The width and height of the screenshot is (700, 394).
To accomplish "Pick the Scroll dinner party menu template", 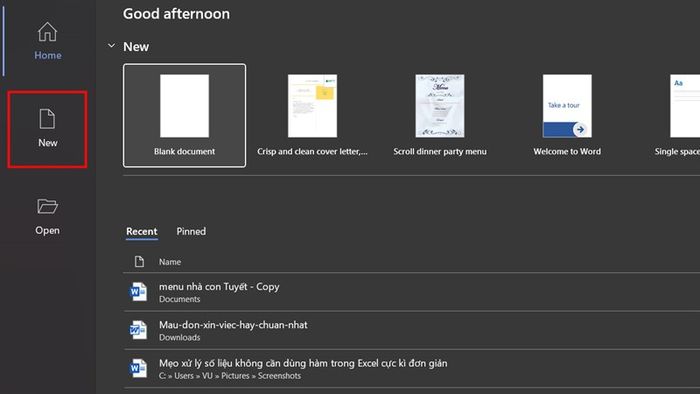I will 440,116.
